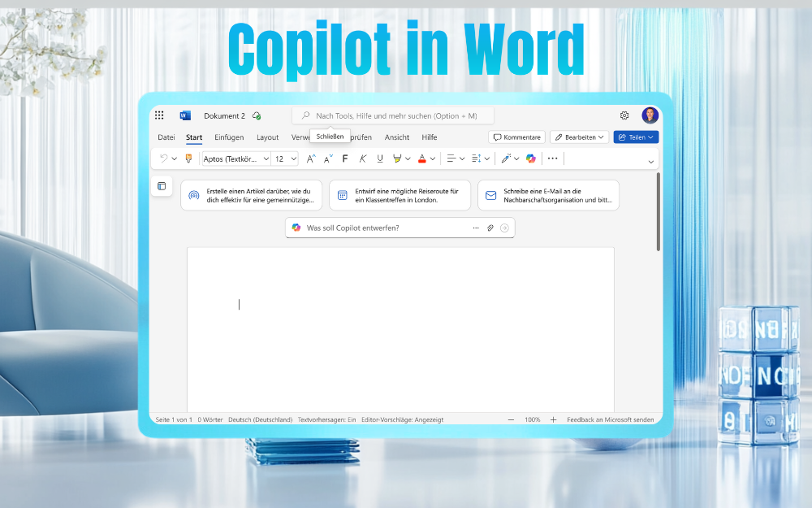Image resolution: width=812 pixels, height=508 pixels.
Task: Click the 0 Wörter word count
Action: tap(209, 419)
